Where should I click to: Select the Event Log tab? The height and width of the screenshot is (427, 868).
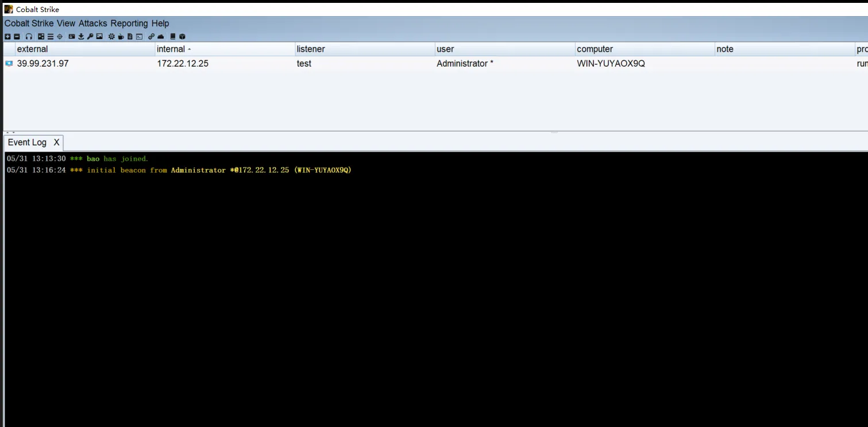27,142
